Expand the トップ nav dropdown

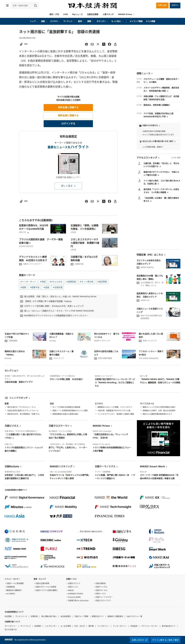pos(34,21)
